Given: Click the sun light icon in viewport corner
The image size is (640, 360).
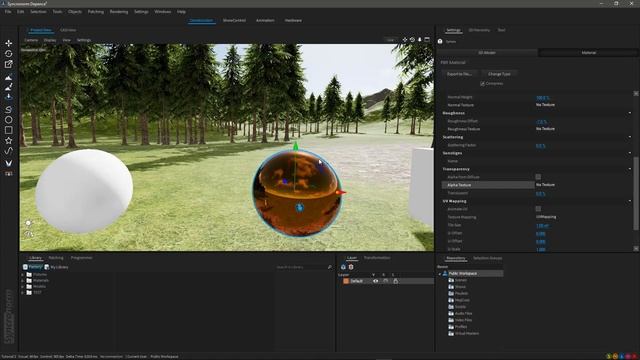Looking at the screenshot, I should 28,223.
